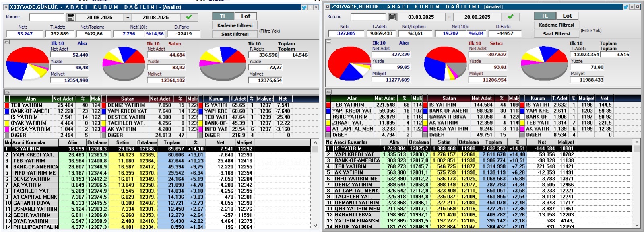Click the equals sign between dates, right window
This screenshot has height=232, width=644.
click(x=449, y=17)
